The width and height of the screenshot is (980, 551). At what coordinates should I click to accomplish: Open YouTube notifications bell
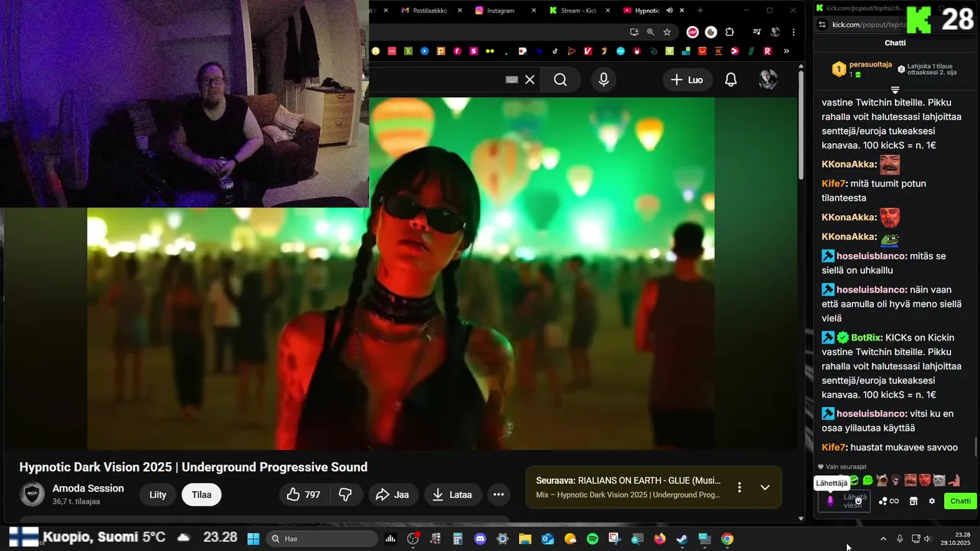click(x=730, y=80)
